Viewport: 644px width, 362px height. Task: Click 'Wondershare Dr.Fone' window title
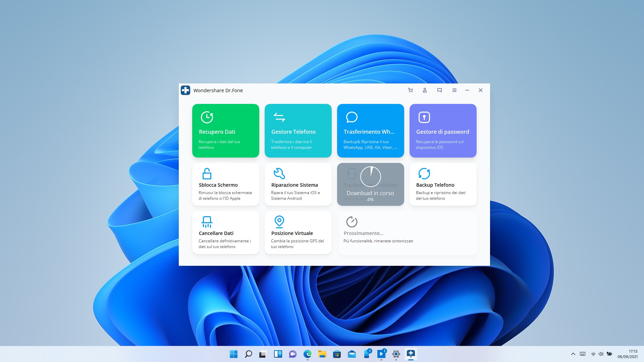tap(218, 90)
